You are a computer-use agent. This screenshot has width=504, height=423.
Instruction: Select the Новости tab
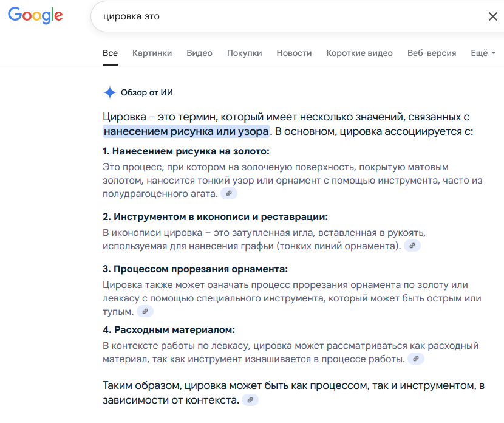click(294, 53)
